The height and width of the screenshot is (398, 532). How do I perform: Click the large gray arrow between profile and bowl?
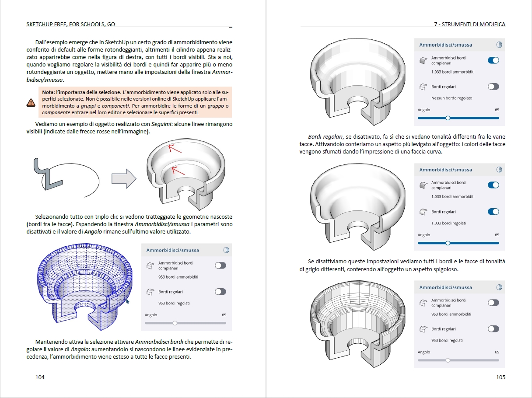(124, 179)
